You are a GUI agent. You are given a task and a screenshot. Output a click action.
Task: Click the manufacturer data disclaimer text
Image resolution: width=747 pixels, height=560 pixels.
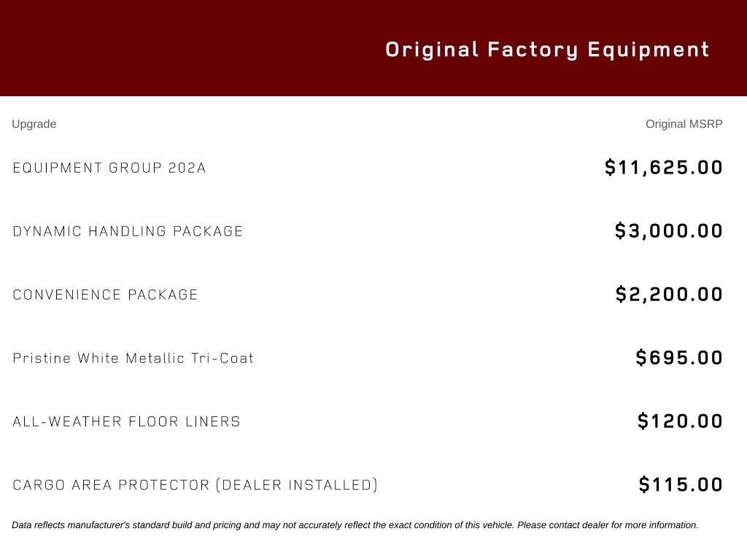click(355, 525)
